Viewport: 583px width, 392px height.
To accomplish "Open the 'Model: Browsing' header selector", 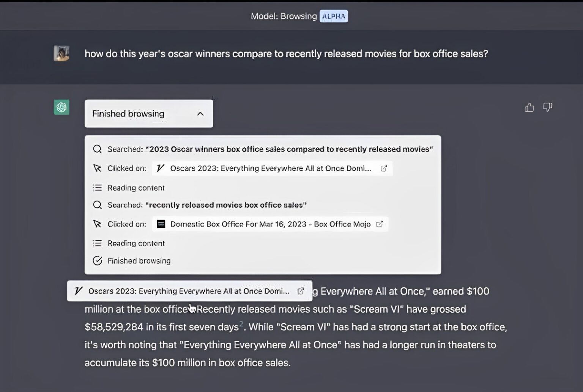I will [284, 16].
